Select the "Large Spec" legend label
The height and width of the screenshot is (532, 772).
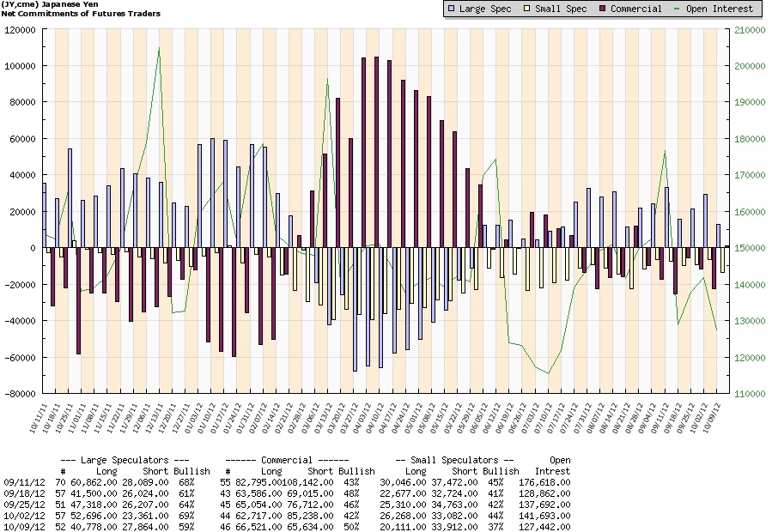click(485, 9)
